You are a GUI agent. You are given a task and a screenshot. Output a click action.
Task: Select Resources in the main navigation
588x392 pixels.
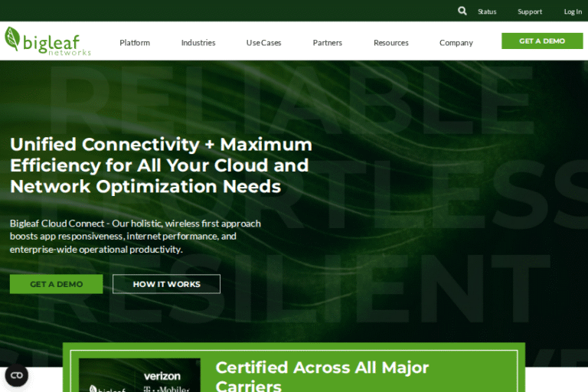click(x=391, y=43)
